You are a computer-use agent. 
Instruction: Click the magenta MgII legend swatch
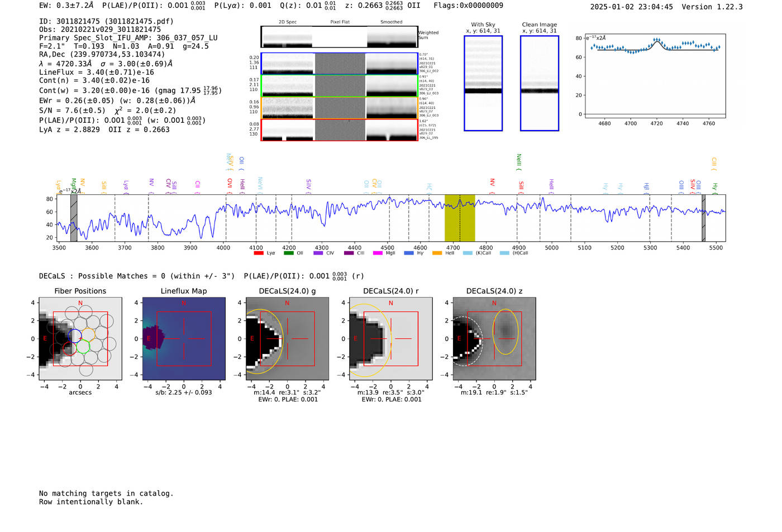[x=377, y=253]
